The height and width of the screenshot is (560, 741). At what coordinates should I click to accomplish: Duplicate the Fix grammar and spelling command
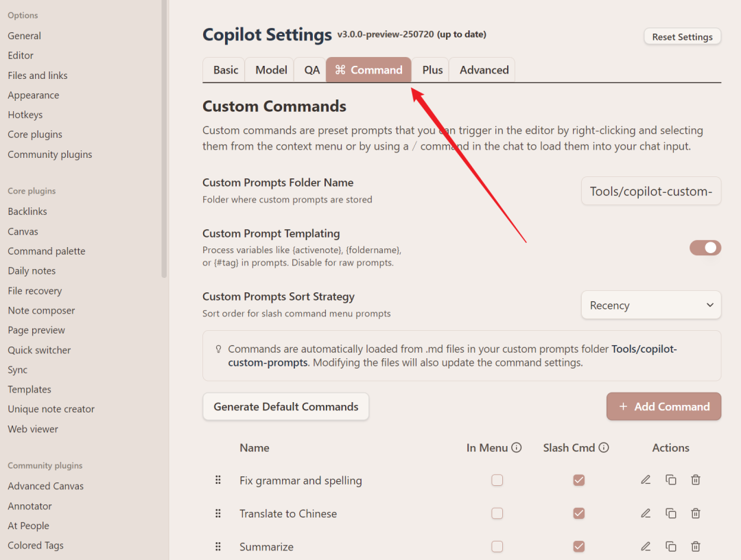pos(670,480)
